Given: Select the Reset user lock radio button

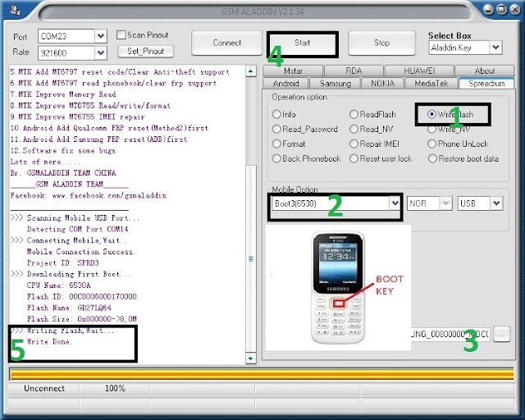Looking at the screenshot, I should [x=354, y=158].
